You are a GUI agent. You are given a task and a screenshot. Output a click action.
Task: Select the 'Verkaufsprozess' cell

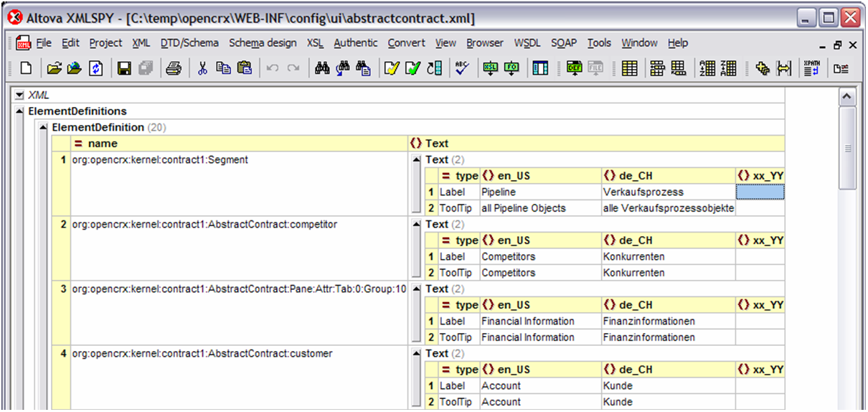click(669, 192)
